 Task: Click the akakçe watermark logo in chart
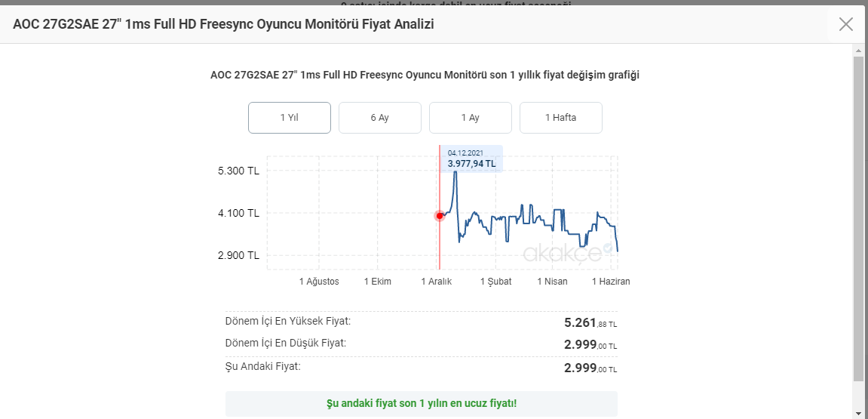[562, 253]
